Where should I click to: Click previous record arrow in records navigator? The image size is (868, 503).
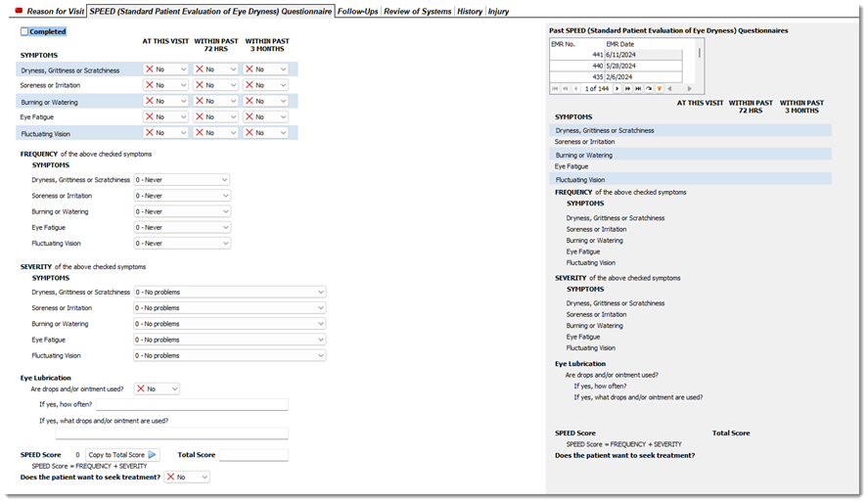coord(575,88)
